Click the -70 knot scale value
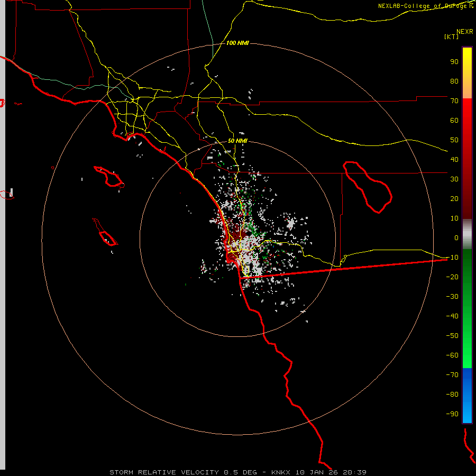Image resolution: width=476 pixels, height=476 pixels. coord(452,375)
